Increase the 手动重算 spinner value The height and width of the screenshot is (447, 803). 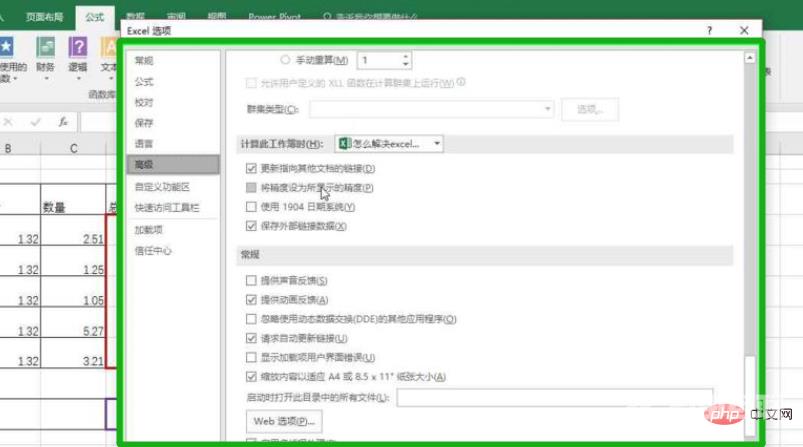405,57
